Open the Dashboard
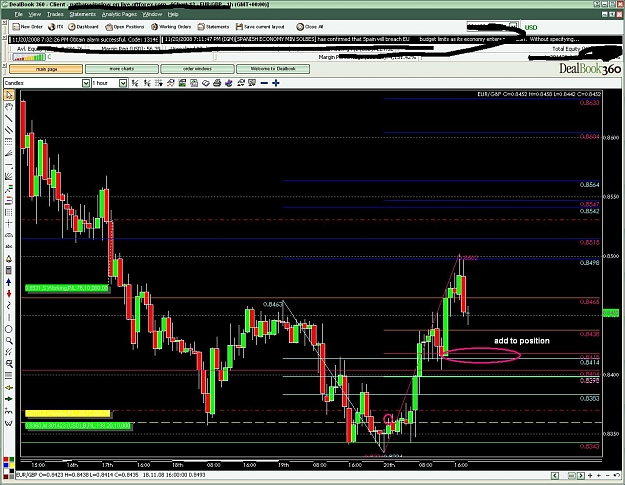The height and width of the screenshot is (485, 625). [x=83, y=27]
